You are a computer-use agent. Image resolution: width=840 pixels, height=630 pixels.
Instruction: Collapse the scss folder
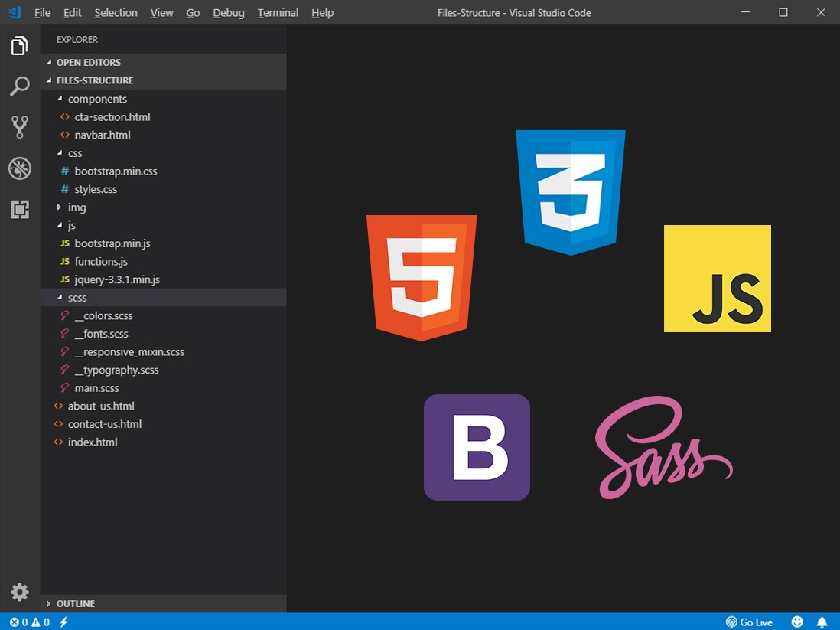click(77, 297)
